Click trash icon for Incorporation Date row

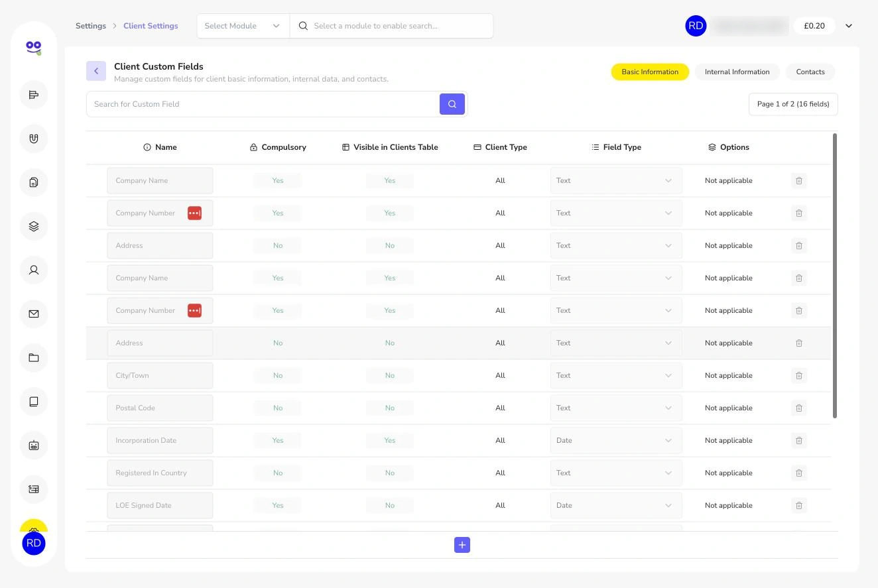point(799,440)
